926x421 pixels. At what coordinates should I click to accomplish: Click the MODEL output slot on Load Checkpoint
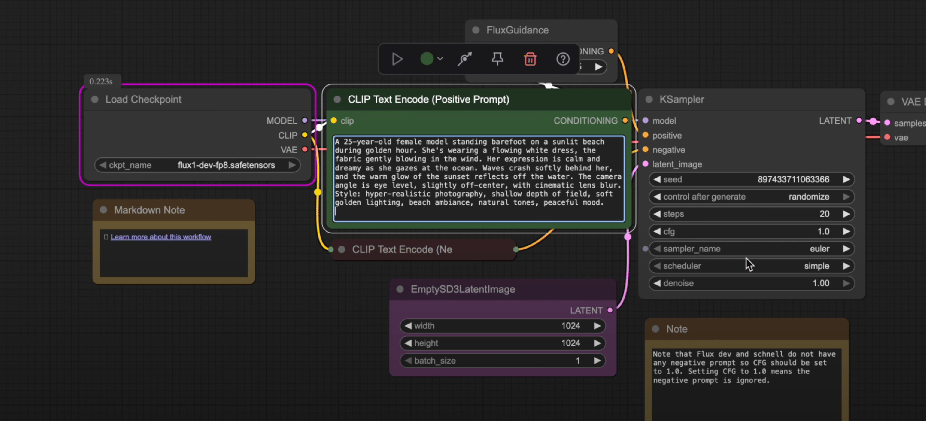click(x=305, y=120)
